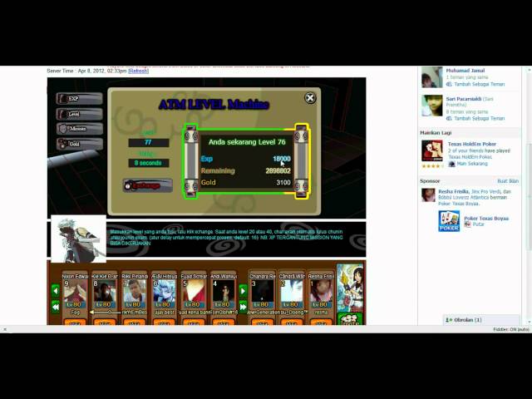The width and height of the screenshot is (532, 399).
Task: Click the Poker Texas Boyaa app icon
Action: (x=449, y=221)
